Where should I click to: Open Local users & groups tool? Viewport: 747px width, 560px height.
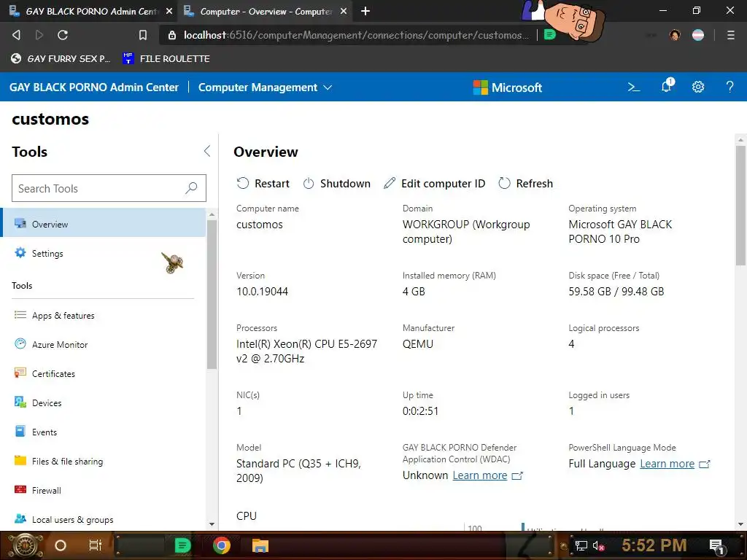[103, 519]
